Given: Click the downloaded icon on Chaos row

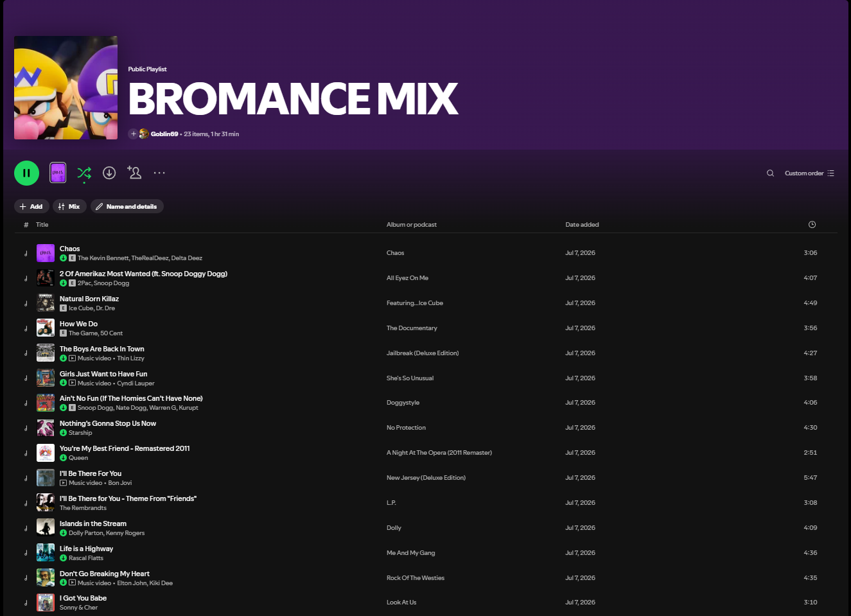Looking at the screenshot, I should [x=64, y=258].
